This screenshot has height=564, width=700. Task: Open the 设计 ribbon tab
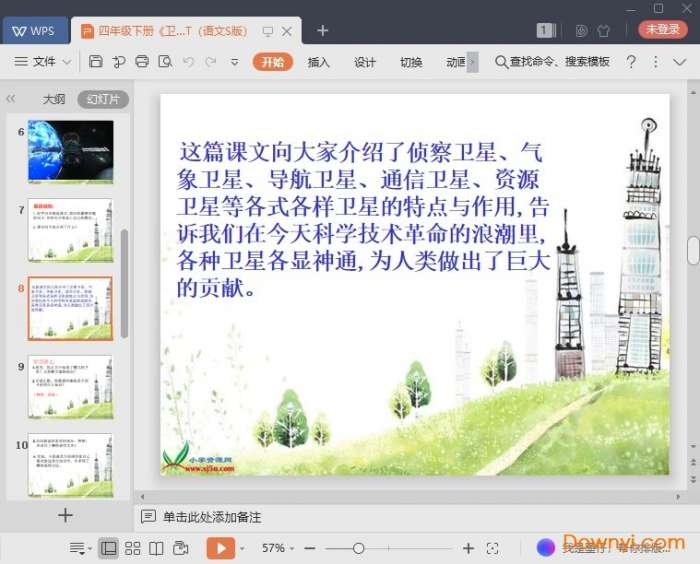(x=365, y=62)
